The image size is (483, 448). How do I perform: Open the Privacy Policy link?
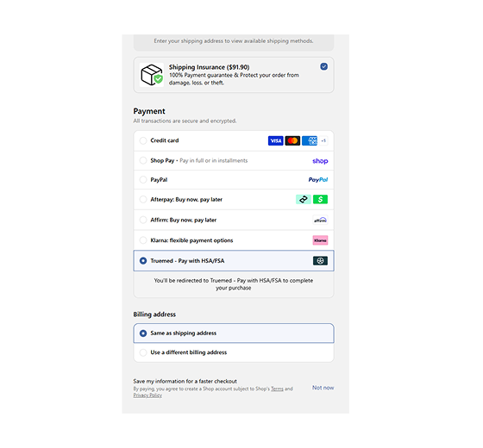click(147, 395)
